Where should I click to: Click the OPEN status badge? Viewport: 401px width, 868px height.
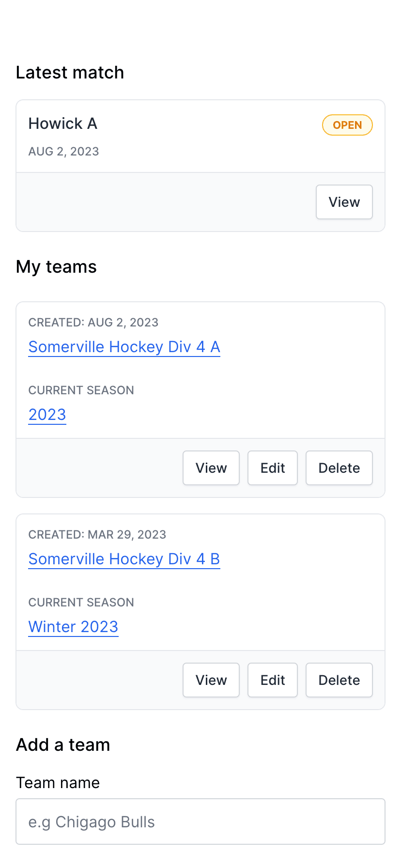point(347,125)
